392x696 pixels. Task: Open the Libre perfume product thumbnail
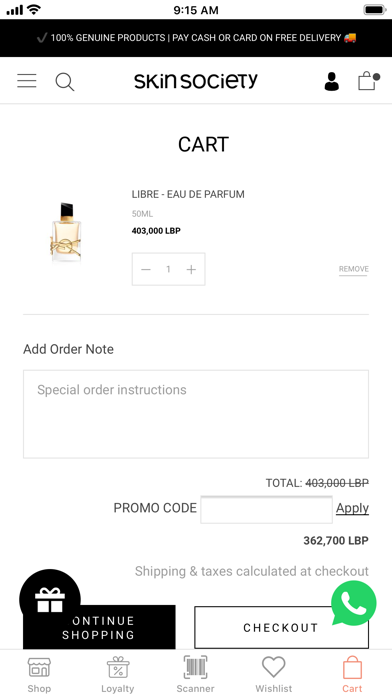pos(66,231)
